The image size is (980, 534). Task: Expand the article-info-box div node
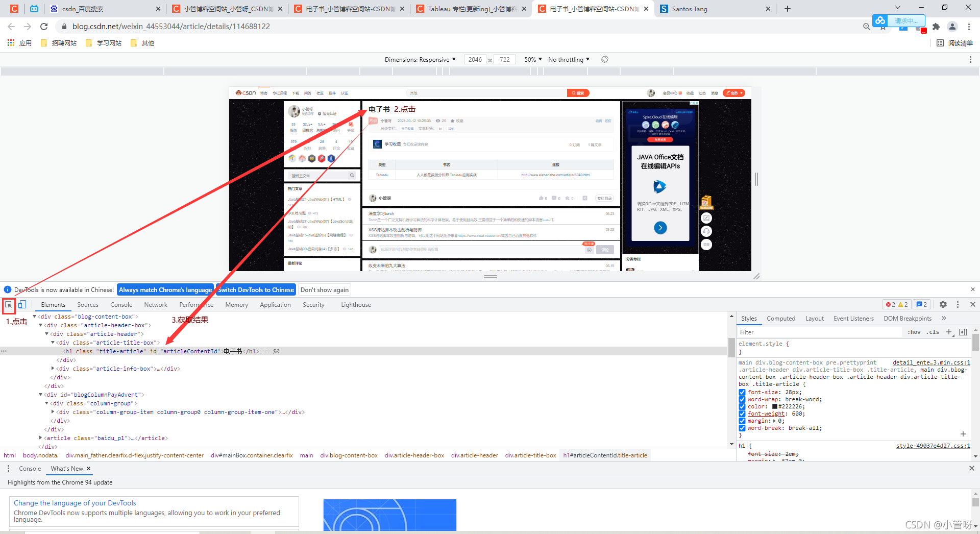[53, 369]
